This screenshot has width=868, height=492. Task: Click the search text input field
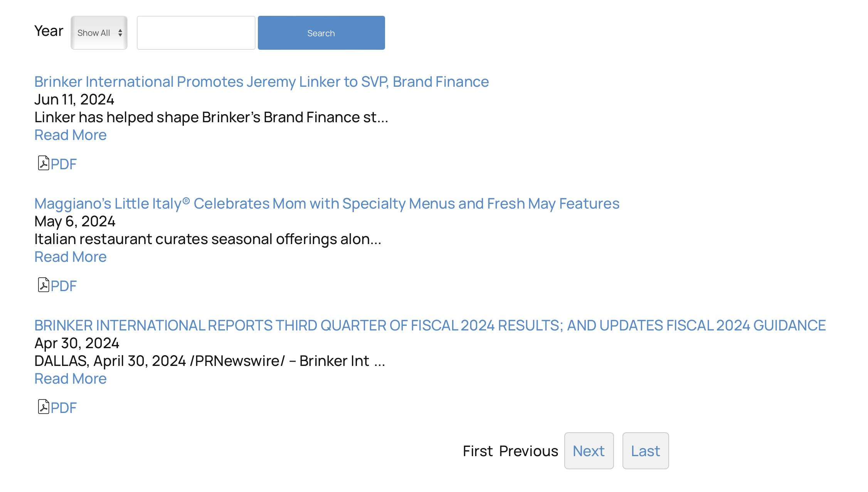click(x=196, y=33)
